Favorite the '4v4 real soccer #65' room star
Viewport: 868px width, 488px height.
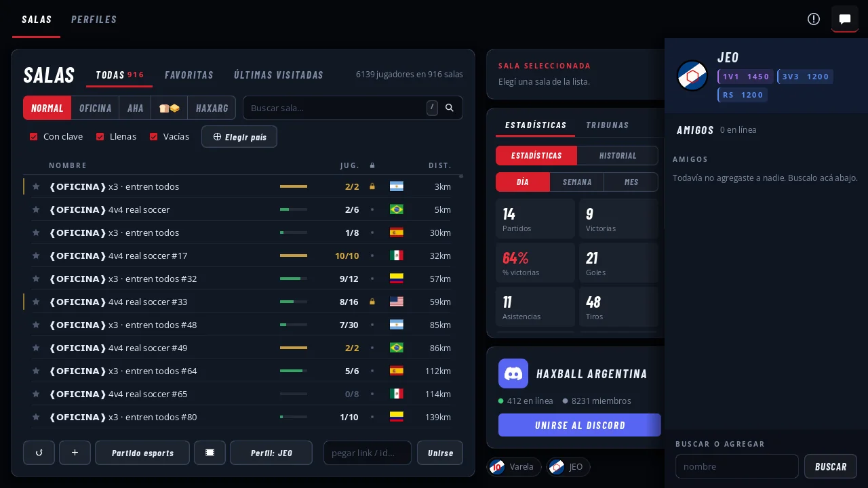pos(36,394)
